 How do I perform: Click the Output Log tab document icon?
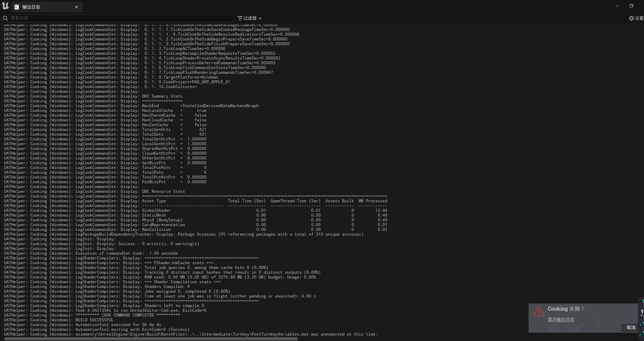pos(17,7)
